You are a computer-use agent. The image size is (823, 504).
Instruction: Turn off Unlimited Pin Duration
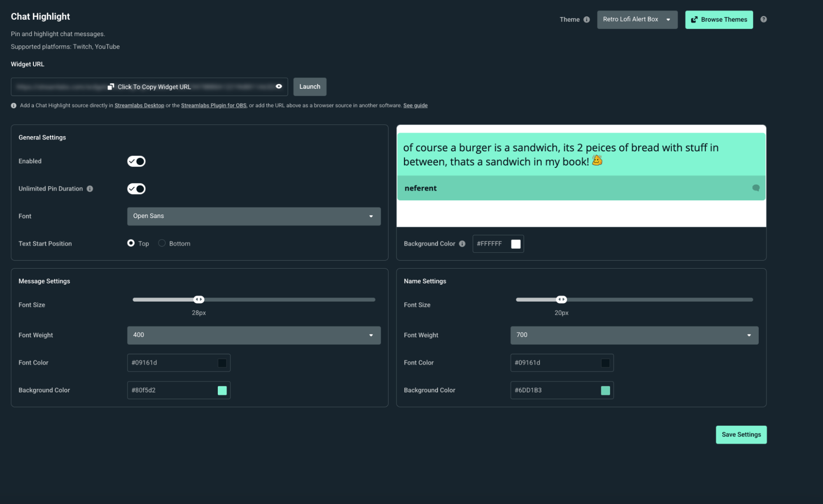tap(136, 188)
